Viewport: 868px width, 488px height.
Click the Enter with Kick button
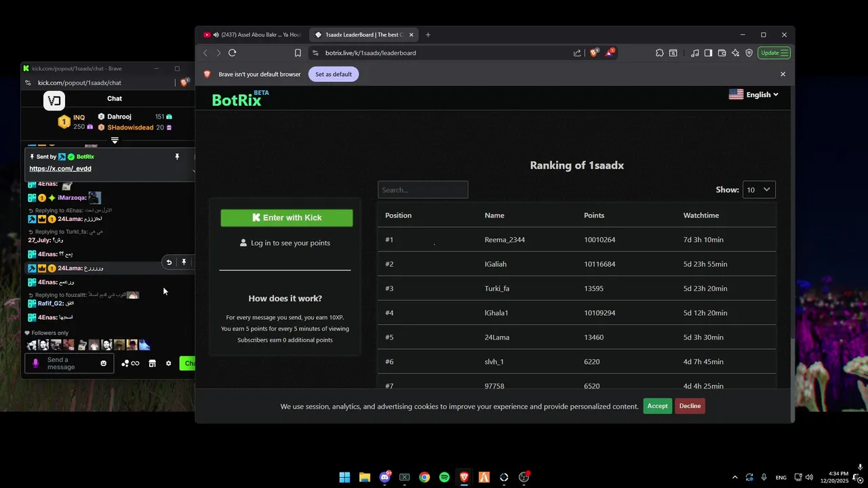(x=286, y=218)
